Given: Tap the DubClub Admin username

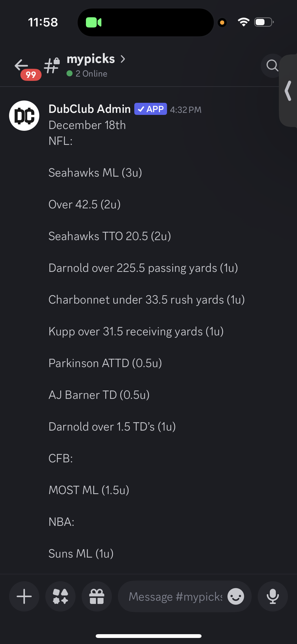Looking at the screenshot, I should [89, 109].
